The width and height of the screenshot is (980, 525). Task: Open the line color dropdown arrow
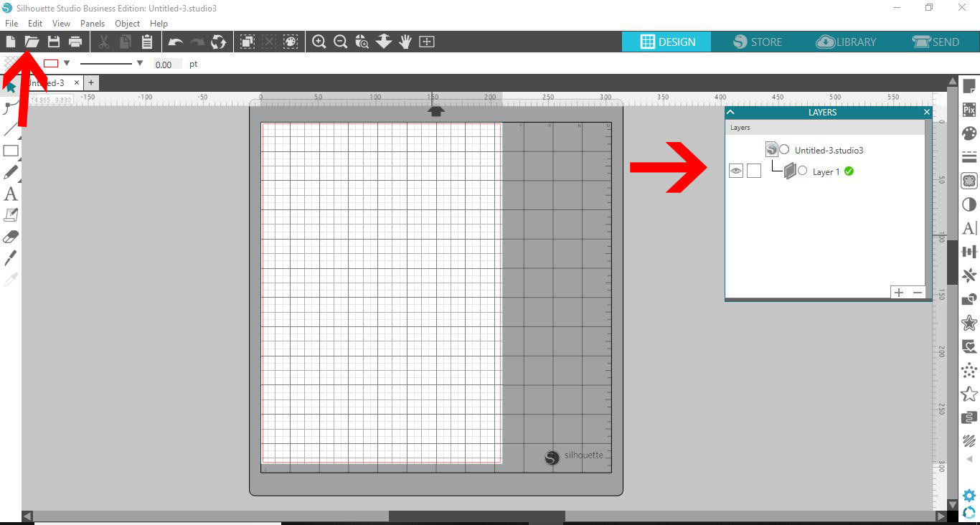67,63
